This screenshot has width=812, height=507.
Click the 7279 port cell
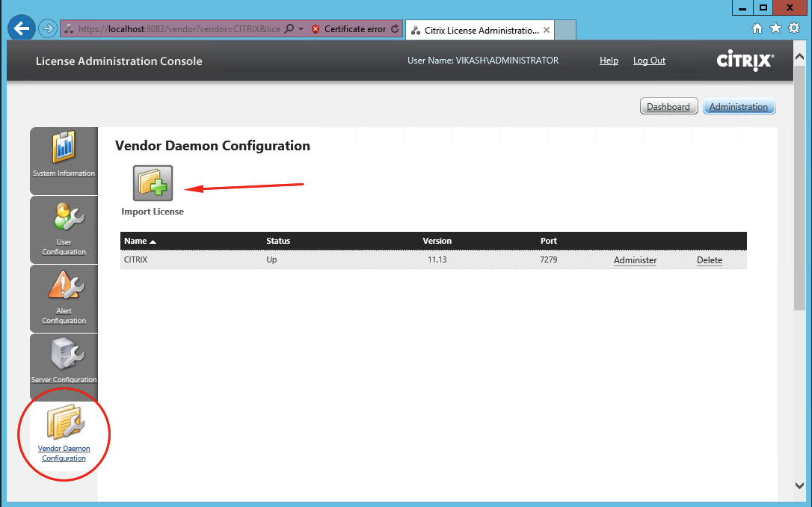(x=548, y=259)
